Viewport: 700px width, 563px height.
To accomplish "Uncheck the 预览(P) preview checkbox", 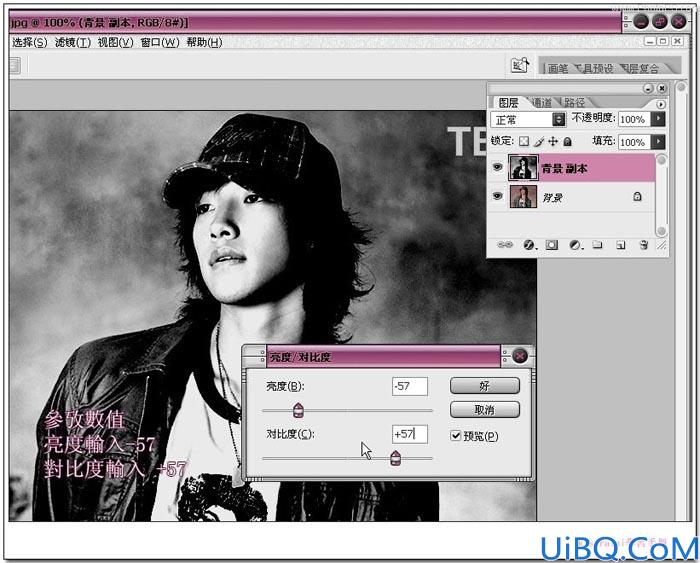I will click(x=455, y=435).
